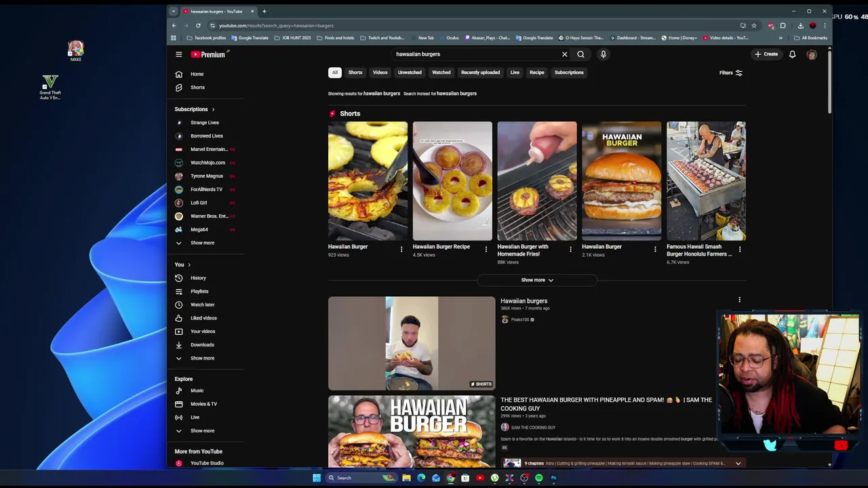
Task: Open Famous Hawaii Smash Burger short thumbnail
Action: (706, 181)
